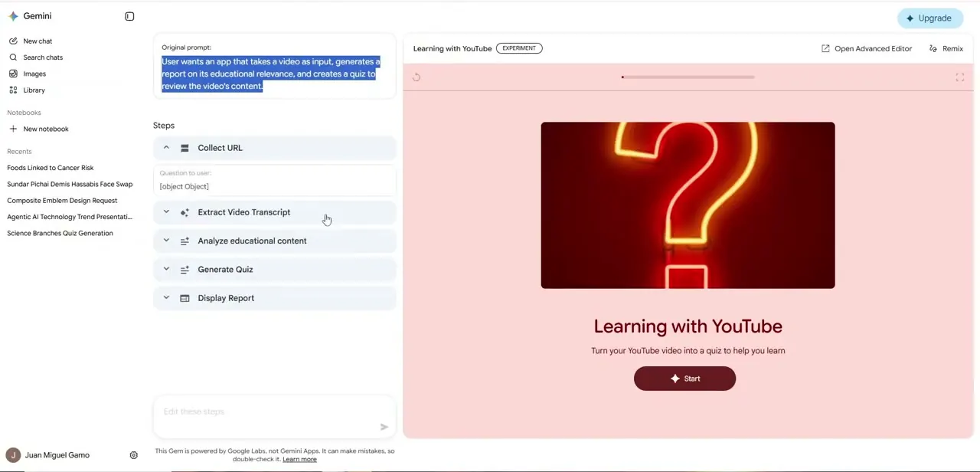Click the restart preview icon
The height and width of the screenshot is (472, 980).
point(416,77)
